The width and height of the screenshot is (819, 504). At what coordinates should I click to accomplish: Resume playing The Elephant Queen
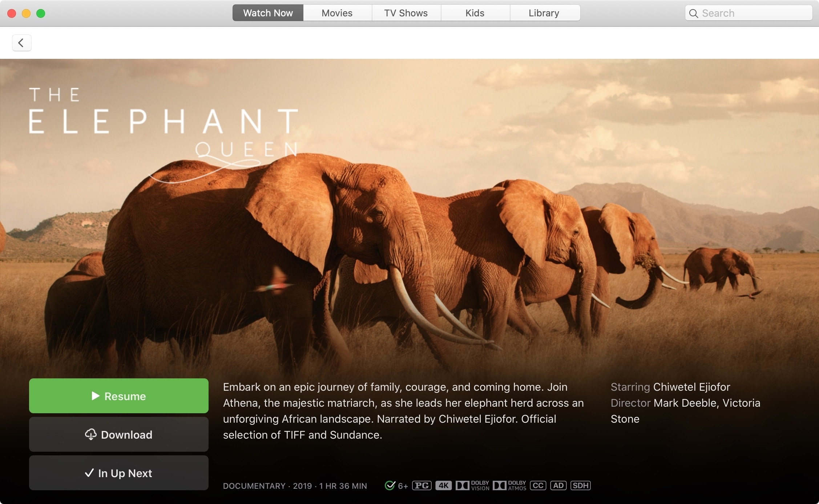pyautogui.click(x=119, y=396)
